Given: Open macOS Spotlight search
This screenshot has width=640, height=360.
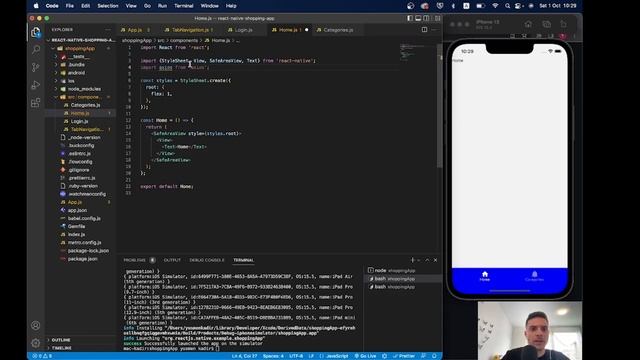Looking at the screenshot, I should click(x=507, y=6).
